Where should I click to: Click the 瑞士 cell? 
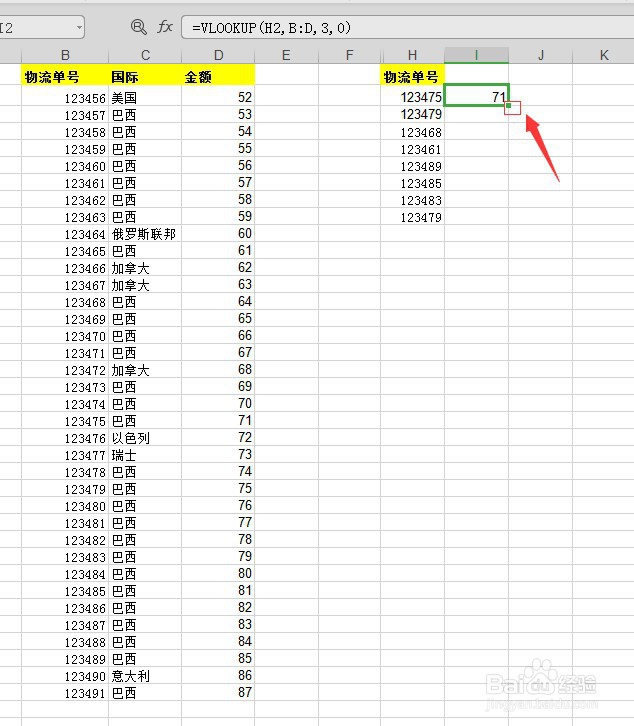pos(145,455)
